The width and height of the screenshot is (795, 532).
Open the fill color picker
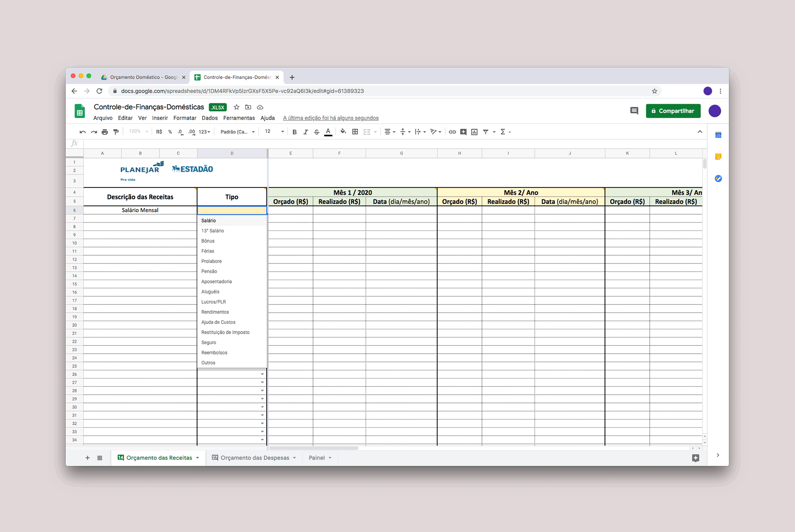(x=343, y=132)
